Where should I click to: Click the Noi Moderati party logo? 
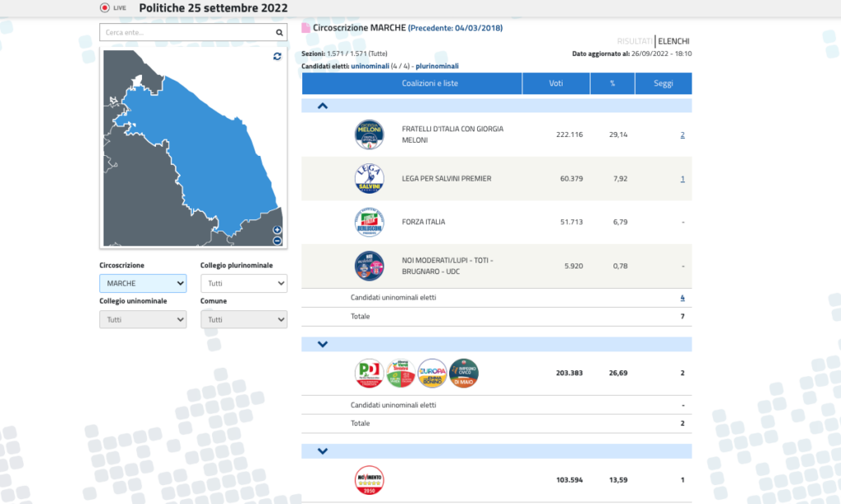369,266
